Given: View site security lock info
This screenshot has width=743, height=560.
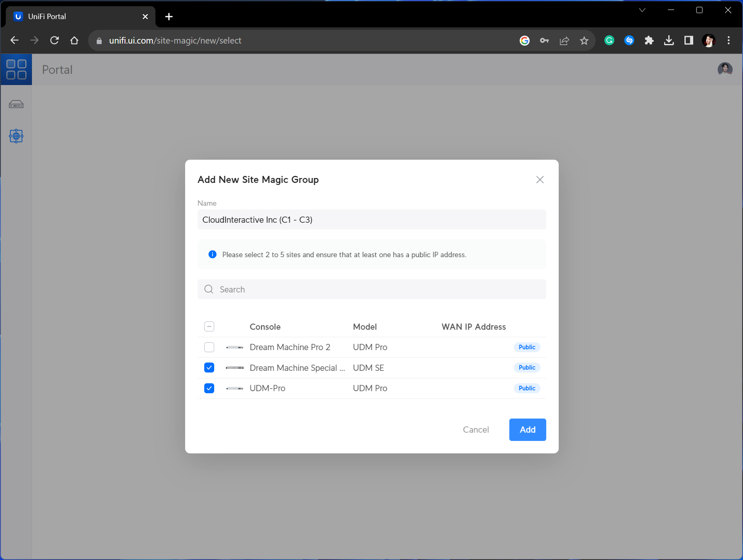Looking at the screenshot, I should tap(99, 41).
